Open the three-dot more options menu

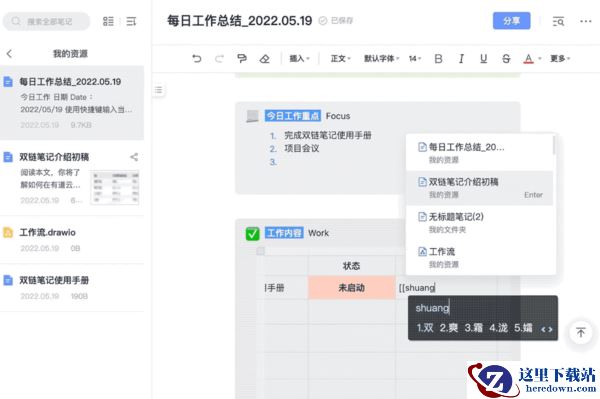coord(586,21)
